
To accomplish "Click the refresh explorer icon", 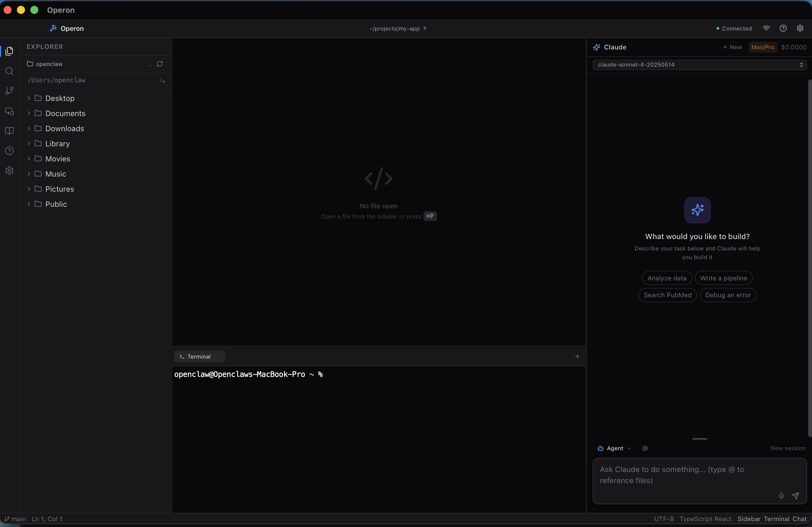I will click(160, 64).
